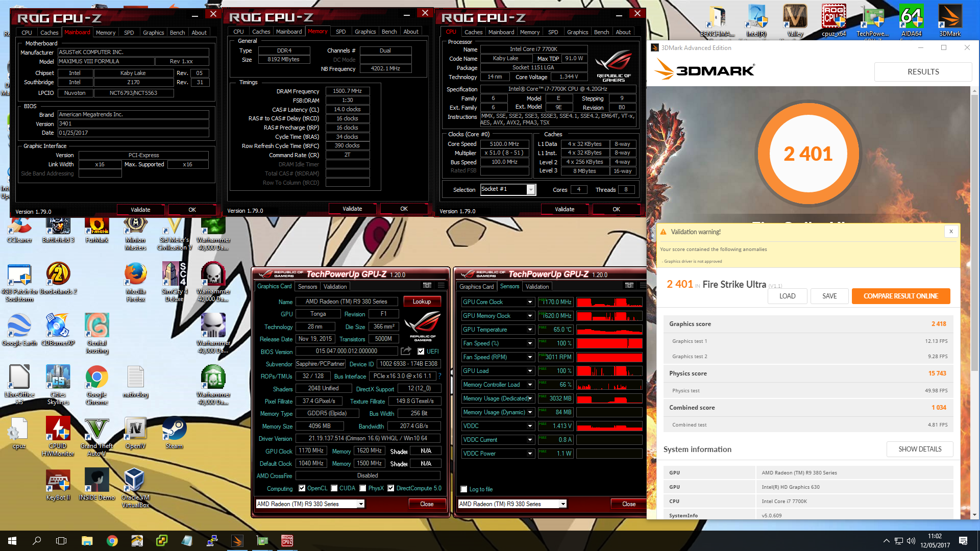Open Oracle VM VirtualBox desktop icon

(135, 488)
